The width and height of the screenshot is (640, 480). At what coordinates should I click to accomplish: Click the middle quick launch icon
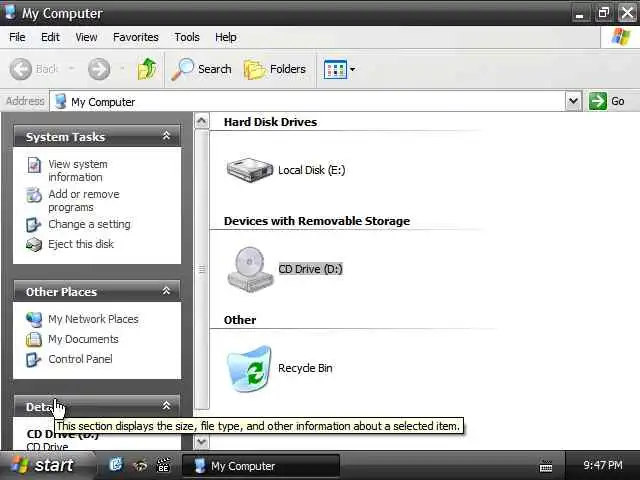tap(140, 465)
